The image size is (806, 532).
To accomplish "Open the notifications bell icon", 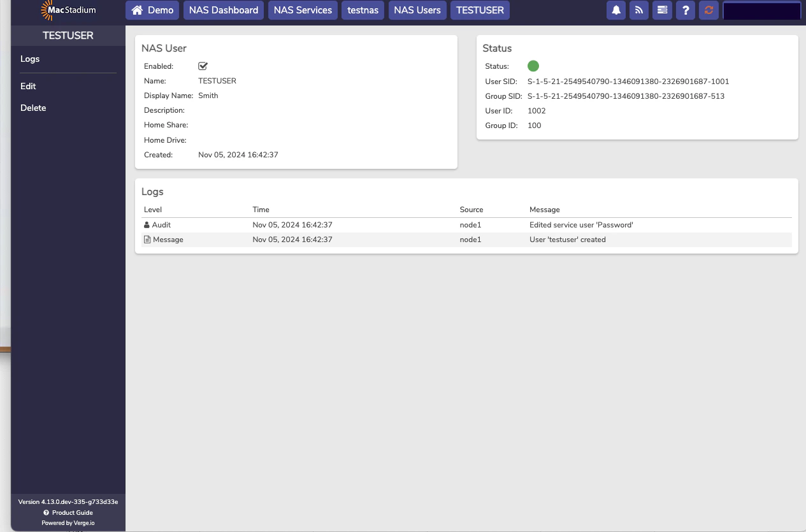I will 615,10.
